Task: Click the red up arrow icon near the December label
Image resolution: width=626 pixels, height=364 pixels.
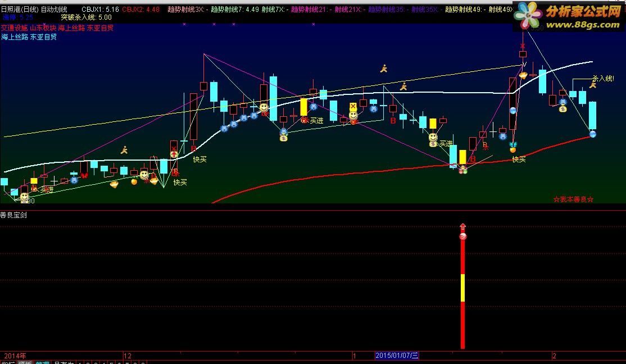Action: click(174, 154)
